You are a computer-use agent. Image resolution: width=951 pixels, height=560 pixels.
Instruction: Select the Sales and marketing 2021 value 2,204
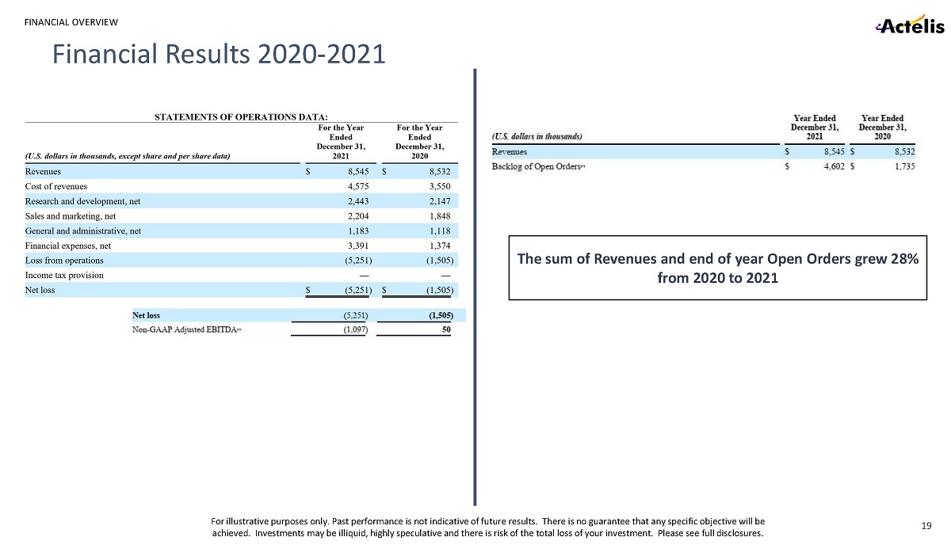pos(358,216)
